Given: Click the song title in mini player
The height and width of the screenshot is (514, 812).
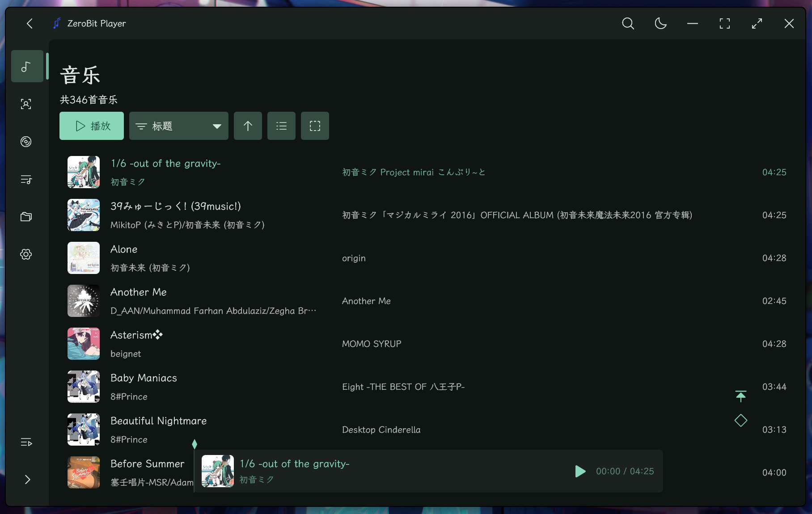Looking at the screenshot, I should 295,464.
